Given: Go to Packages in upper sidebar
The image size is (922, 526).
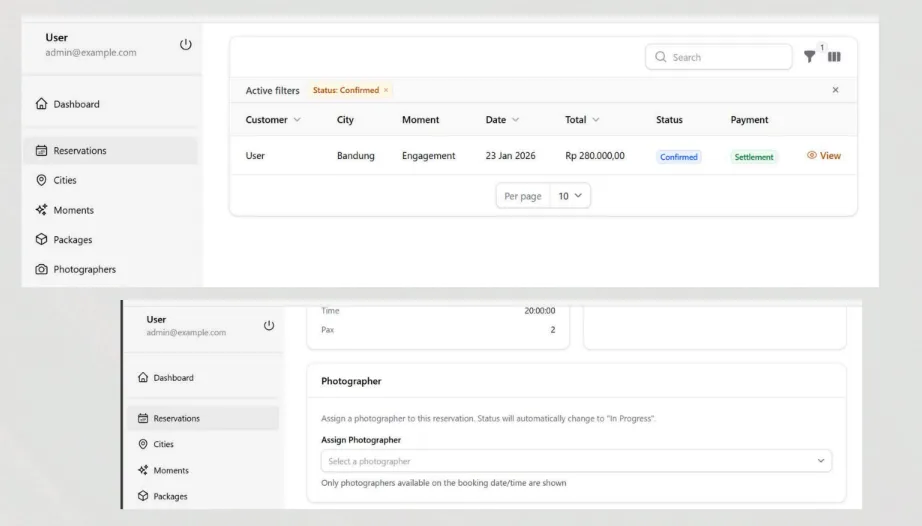Looking at the screenshot, I should (111, 239).
